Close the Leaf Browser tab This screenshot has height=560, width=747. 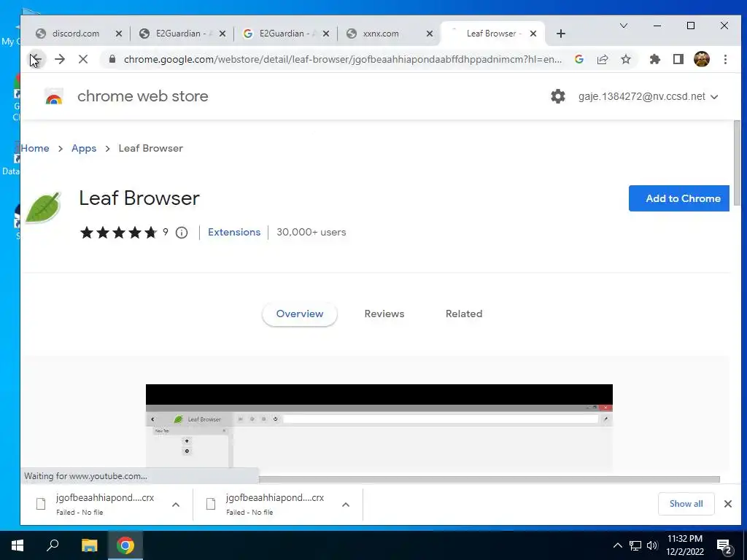point(533,34)
